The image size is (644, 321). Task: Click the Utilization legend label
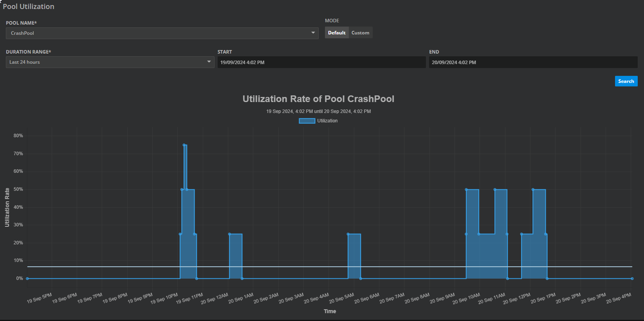tap(327, 121)
